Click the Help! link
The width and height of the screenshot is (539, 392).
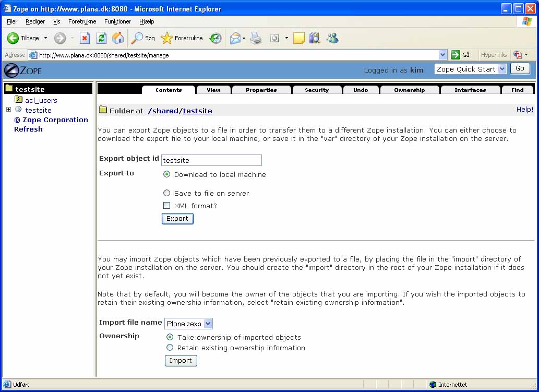click(524, 110)
